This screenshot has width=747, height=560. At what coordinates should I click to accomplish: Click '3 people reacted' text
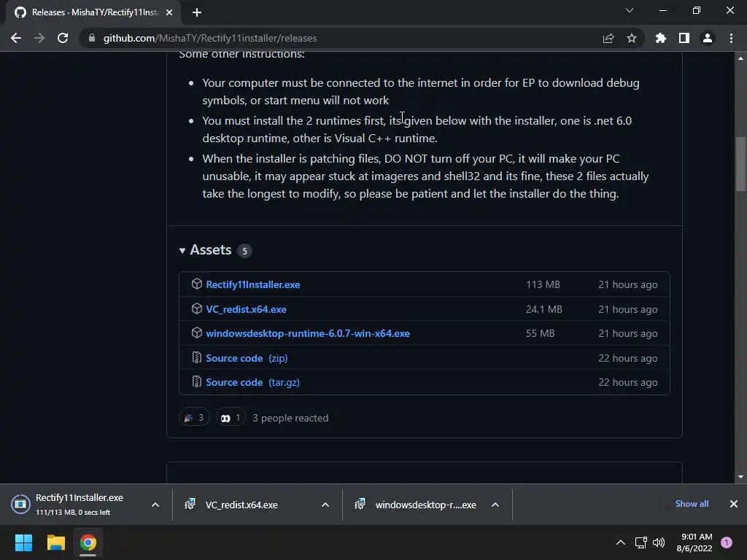pos(290,418)
